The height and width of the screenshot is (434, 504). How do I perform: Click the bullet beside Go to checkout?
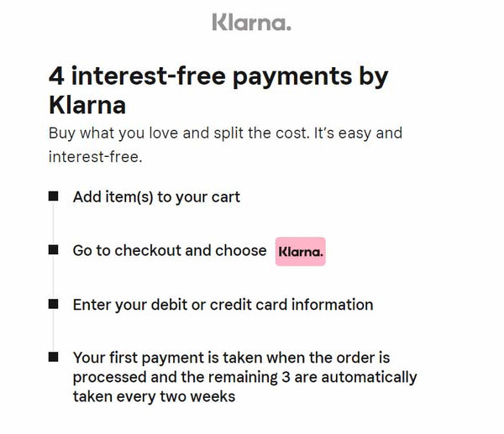tap(54, 250)
